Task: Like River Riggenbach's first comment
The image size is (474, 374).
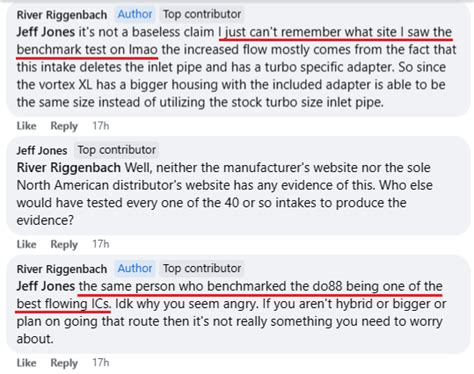Action: tap(26, 126)
